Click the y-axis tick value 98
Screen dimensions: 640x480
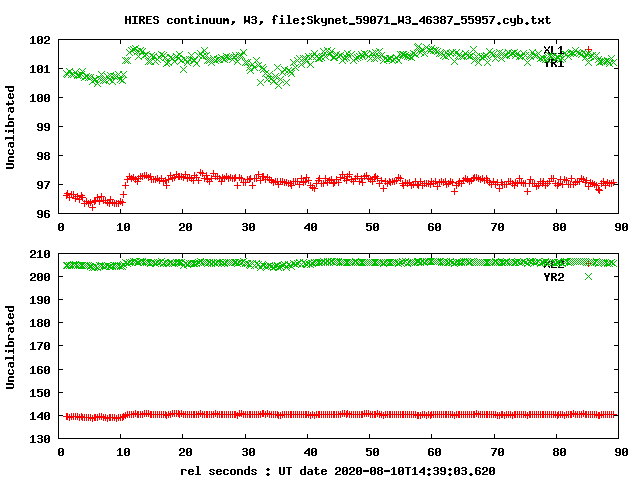coord(43,156)
